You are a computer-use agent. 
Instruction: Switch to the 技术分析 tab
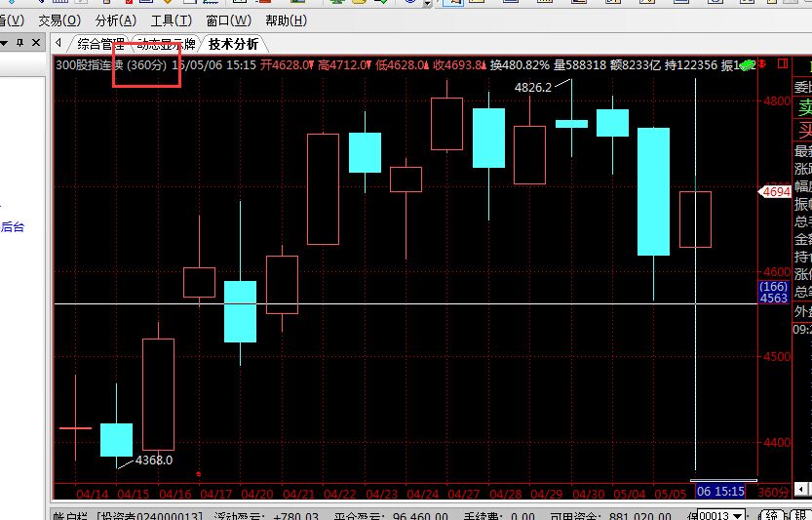point(233,44)
